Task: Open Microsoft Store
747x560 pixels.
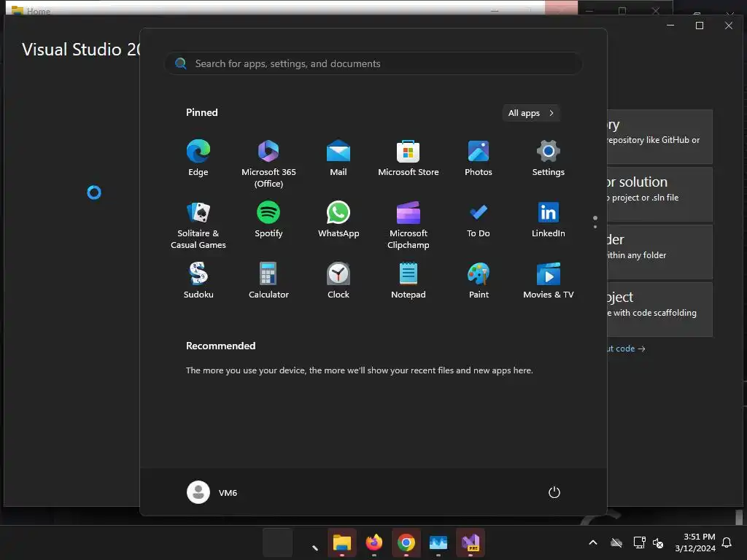Action: (409, 158)
